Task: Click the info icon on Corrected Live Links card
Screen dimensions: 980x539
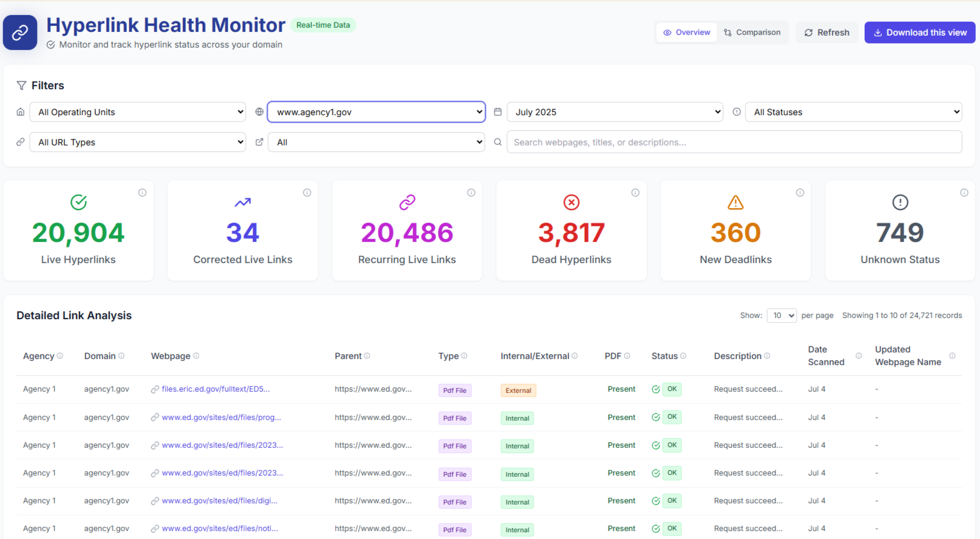Action: pyautogui.click(x=307, y=193)
